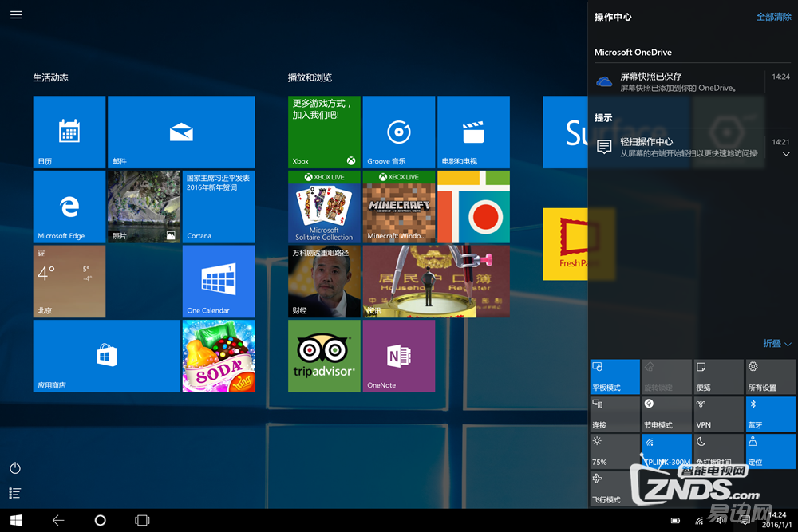Viewport: 798px width, 532px height.
Task: Open the 应用商店 (Store) tile
Action: [106, 356]
